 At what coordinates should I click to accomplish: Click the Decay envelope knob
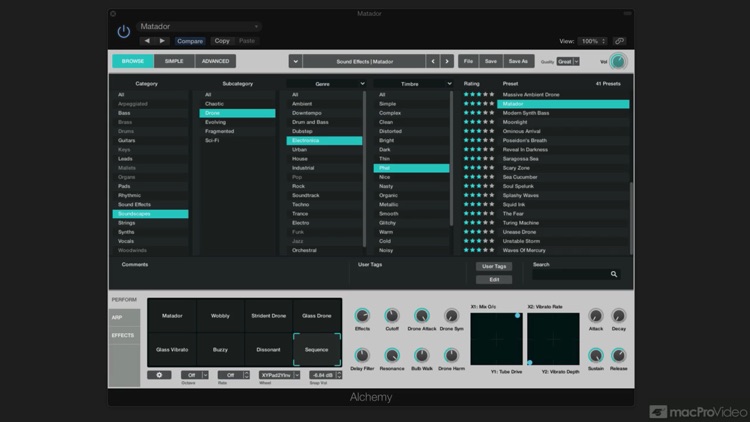(x=618, y=316)
